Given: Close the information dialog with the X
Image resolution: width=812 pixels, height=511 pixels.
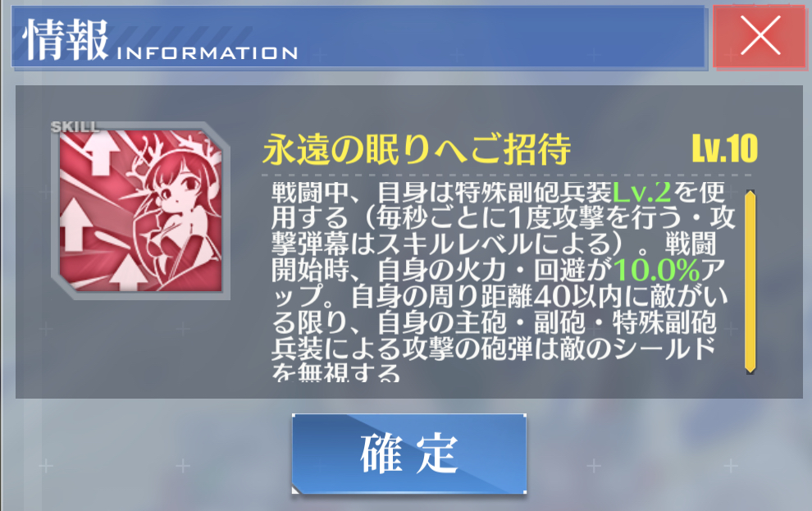Looking at the screenshot, I should 760,36.
